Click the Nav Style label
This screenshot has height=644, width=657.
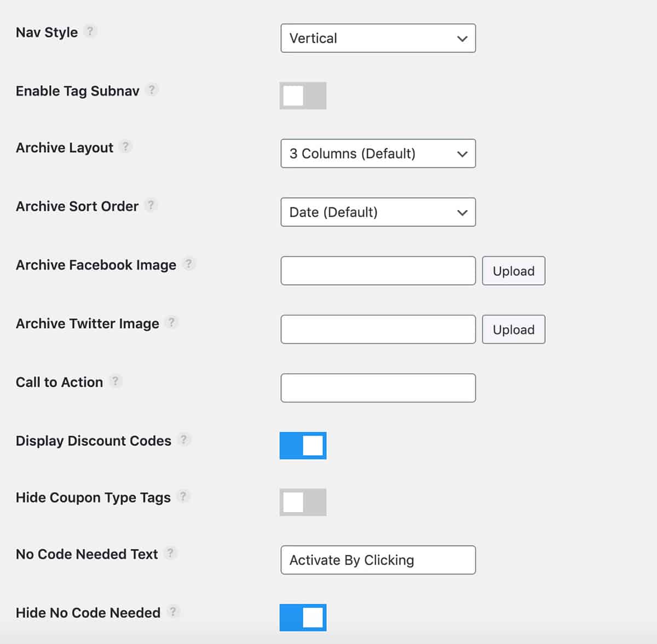(47, 33)
